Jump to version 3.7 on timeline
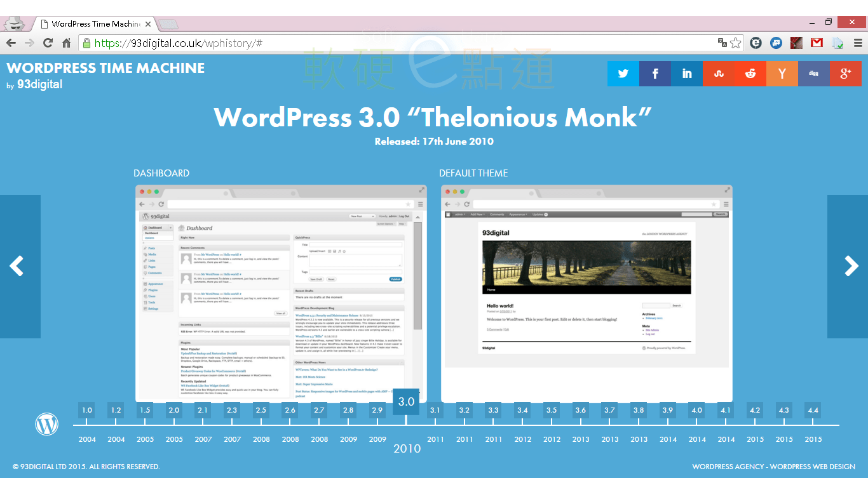Screen dimensions: 868x478 pos(610,410)
